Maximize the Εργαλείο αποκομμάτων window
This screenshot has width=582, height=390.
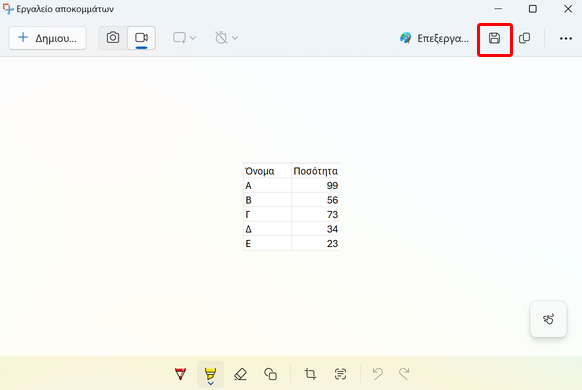tap(533, 9)
